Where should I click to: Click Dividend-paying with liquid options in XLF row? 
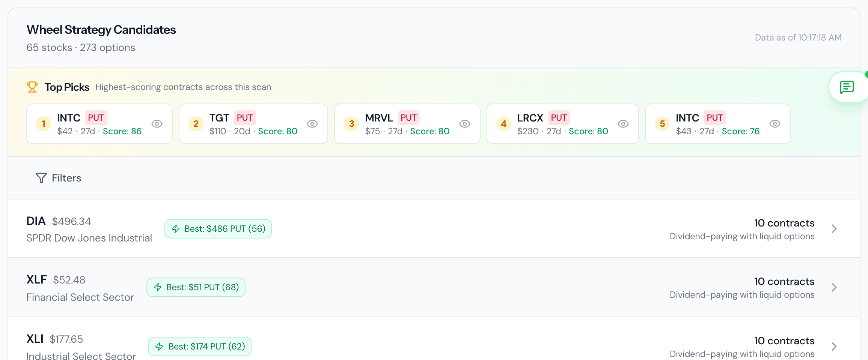point(742,295)
